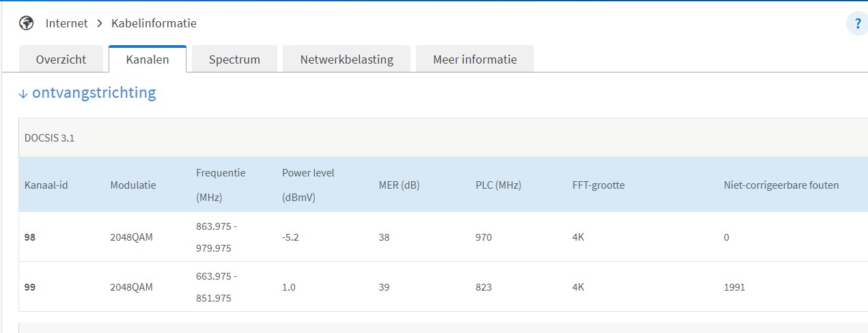Click the MER (dB) column header

click(x=399, y=185)
